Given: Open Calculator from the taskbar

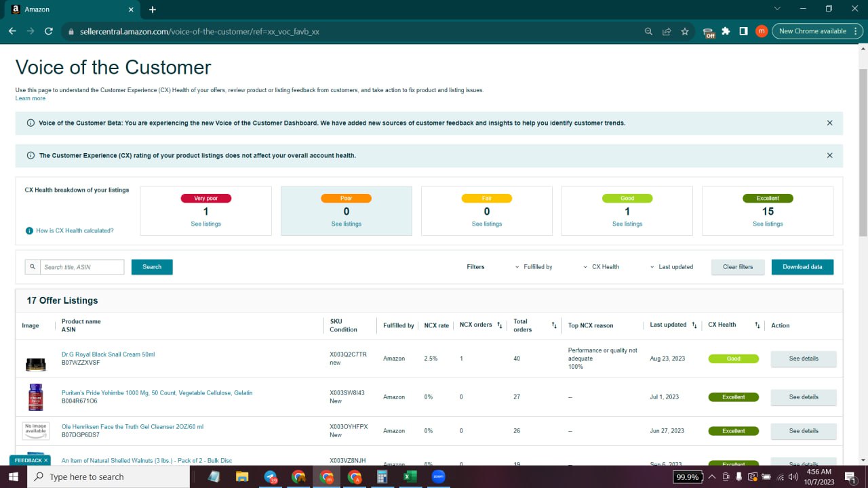Looking at the screenshot, I should [x=382, y=477].
